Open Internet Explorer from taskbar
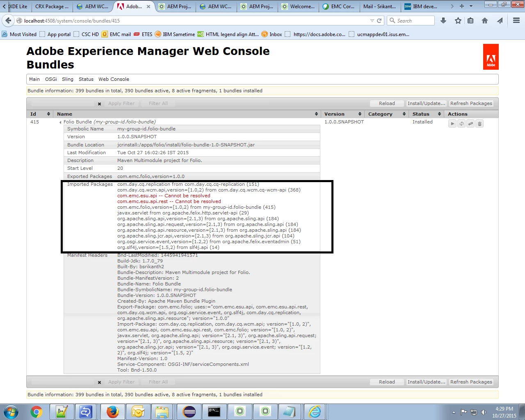 tap(315, 412)
